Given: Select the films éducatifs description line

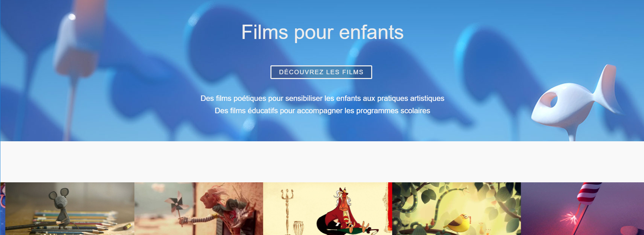Looking at the screenshot, I should coord(322,111).
